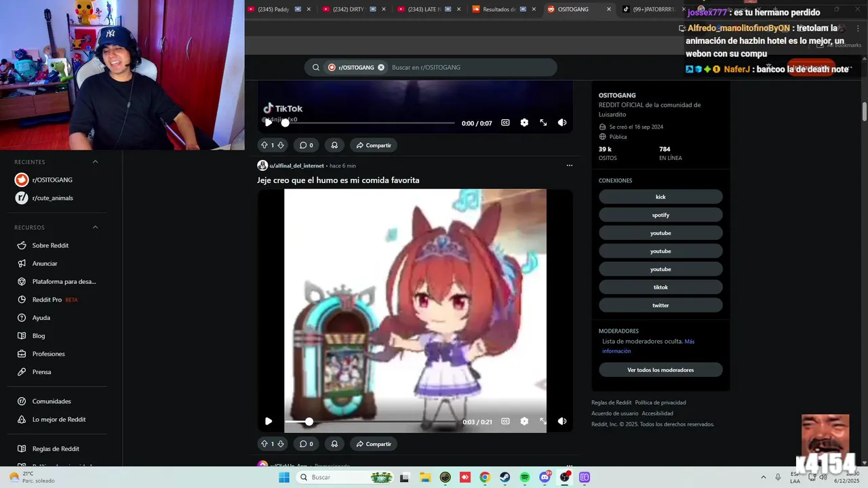The image size is (868, 488).
Task: Mute the 0:07 video
Action: click(562, 123)
